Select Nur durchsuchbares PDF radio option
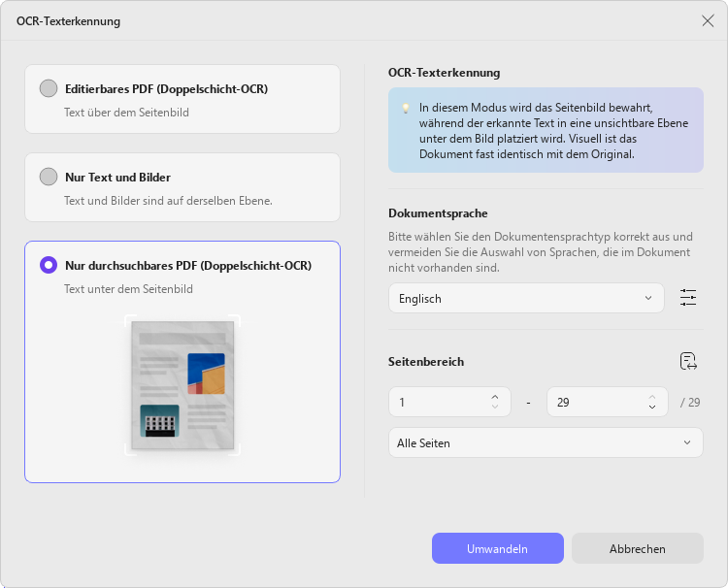This screenshot has height=588, width=728. pyautogui.click(x=49, y=265)
